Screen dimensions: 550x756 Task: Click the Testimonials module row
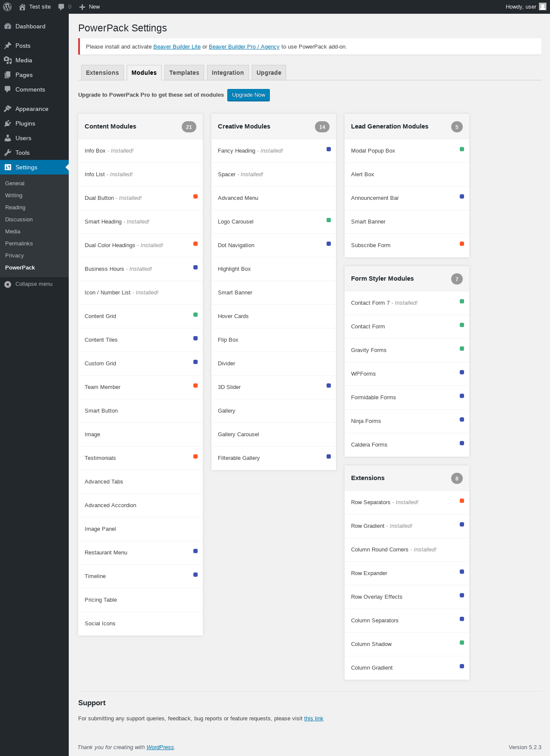[x=141, y=458]
